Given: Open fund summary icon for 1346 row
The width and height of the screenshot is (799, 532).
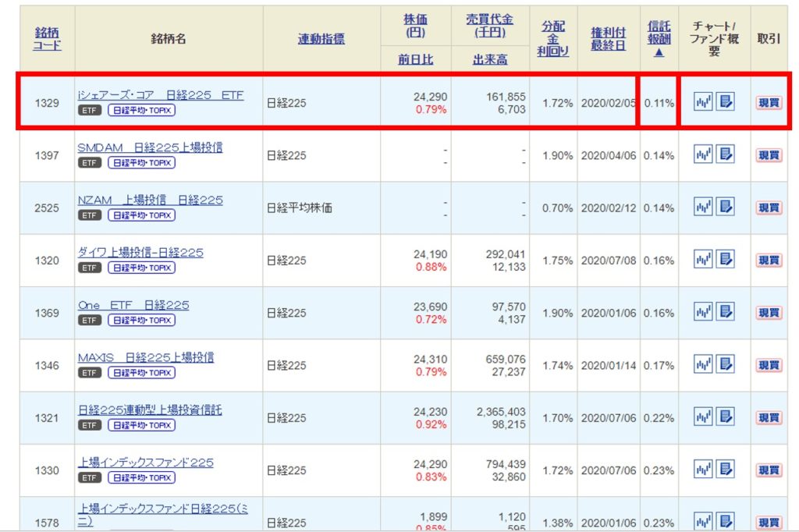Looking at the screenshot, I should [x=725, y=364].
